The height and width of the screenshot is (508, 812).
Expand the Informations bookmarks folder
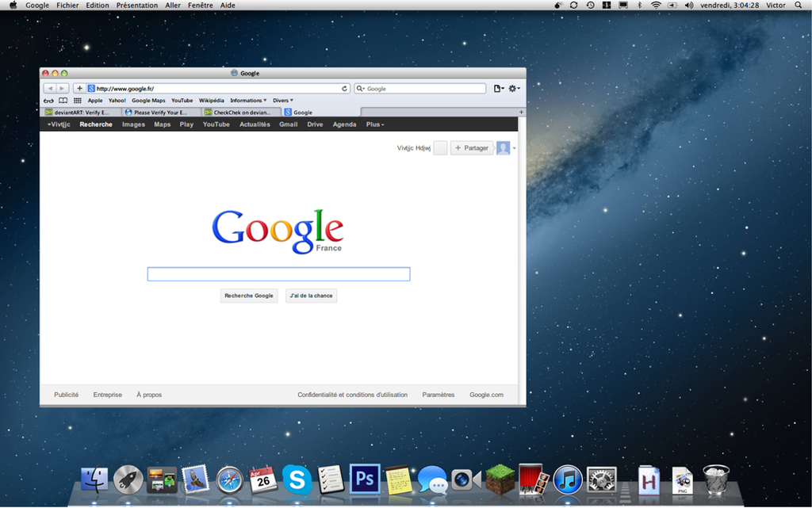click(x=248, y=101)
